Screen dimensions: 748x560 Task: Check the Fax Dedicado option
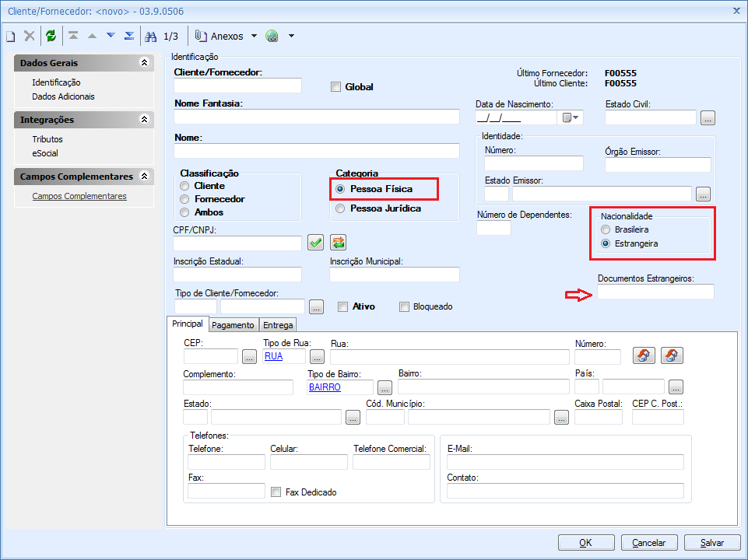(276, 492)
